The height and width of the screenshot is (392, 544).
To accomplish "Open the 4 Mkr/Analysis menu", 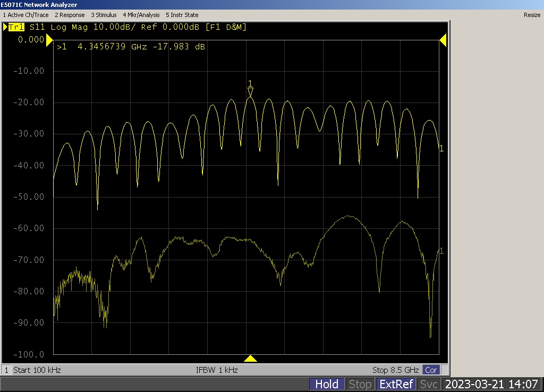I will [141, 15].
